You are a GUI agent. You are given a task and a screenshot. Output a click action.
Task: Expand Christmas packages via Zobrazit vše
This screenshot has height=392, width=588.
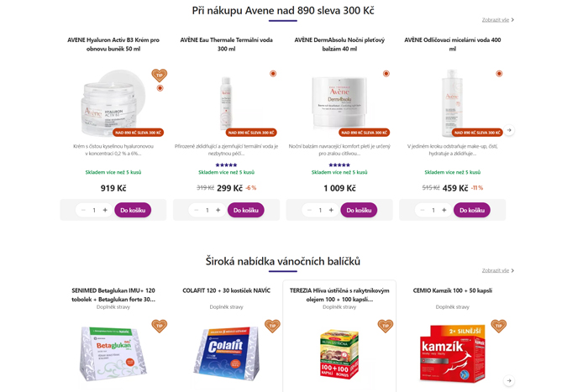point(497,270)
